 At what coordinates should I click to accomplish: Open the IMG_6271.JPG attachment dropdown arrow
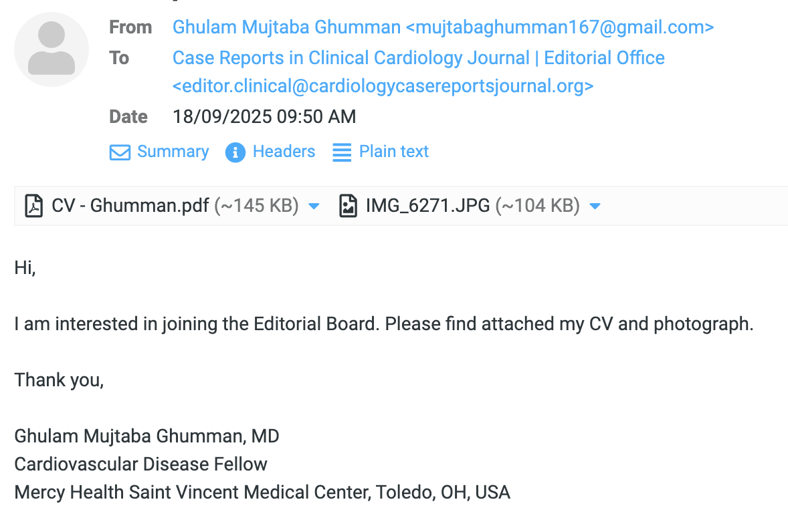pyautogui.click(x=595, y=206)
